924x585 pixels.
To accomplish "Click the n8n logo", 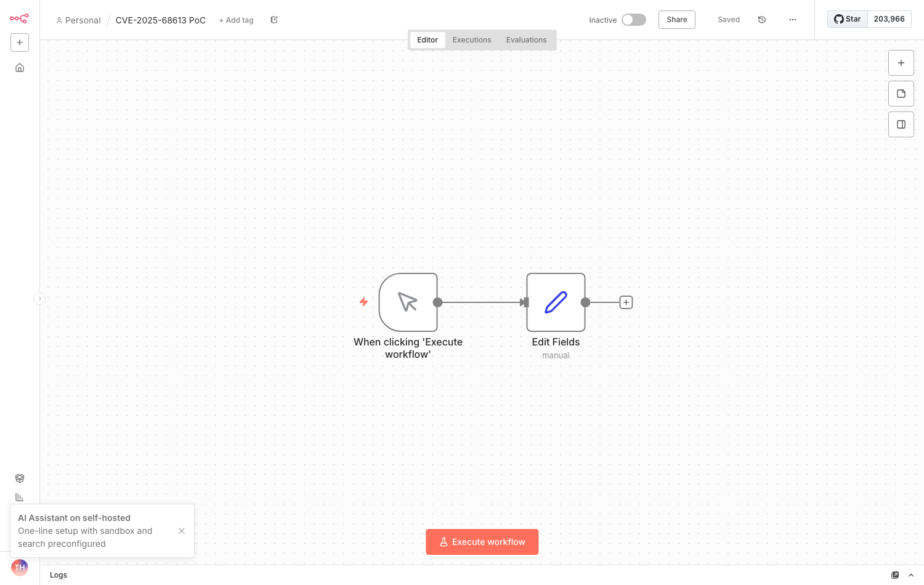I will 19,18.
